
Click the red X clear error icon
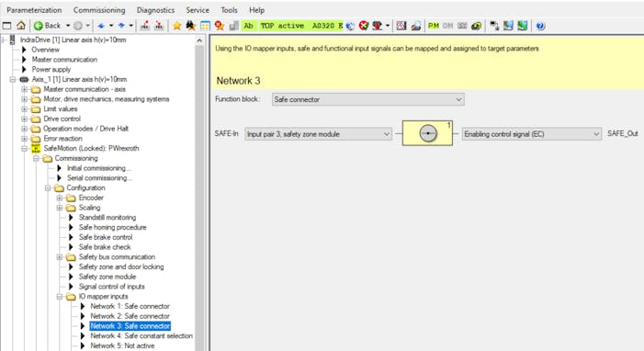pyautogui.click(x=364, y=26)
